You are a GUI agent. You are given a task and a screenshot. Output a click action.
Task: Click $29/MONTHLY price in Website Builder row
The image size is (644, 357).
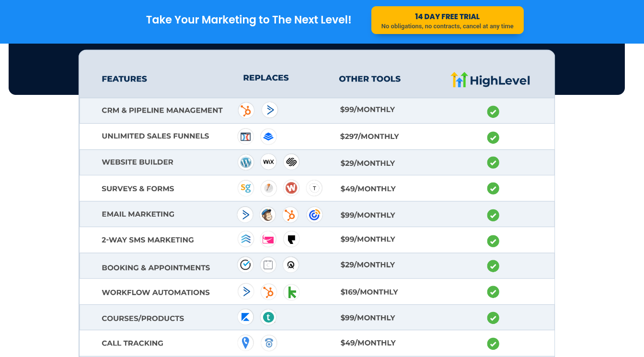coord(368,163)
